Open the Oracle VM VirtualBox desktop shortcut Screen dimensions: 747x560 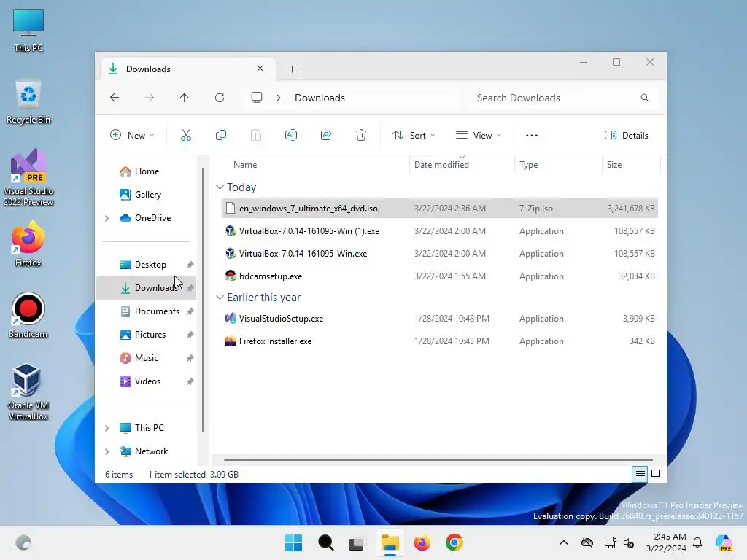(28, 392)
